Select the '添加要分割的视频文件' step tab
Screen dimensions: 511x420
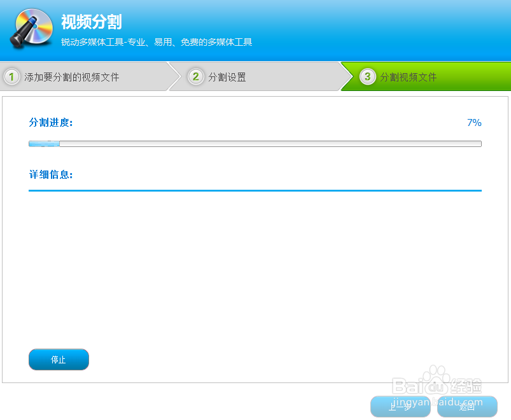click(x=73, y=76)
